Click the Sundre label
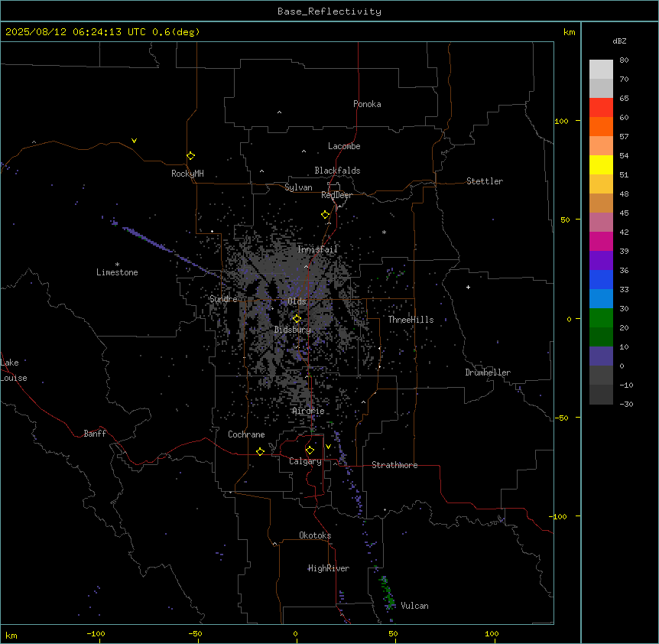The width and height of the screenshot is (659, 644). coord(223,299)
